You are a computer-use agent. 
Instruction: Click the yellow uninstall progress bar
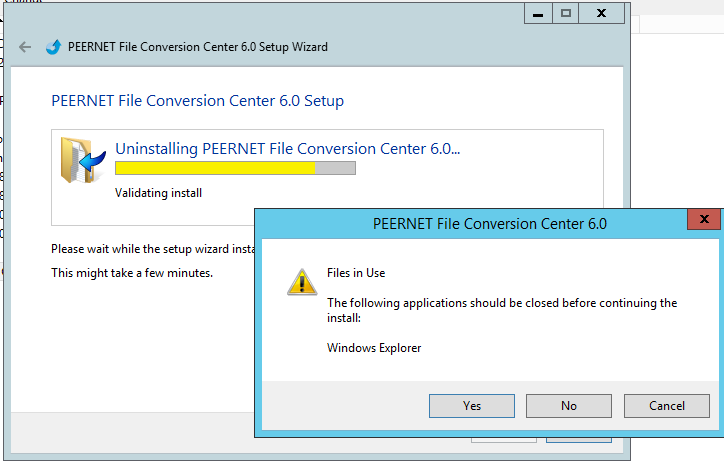[235, 168]
